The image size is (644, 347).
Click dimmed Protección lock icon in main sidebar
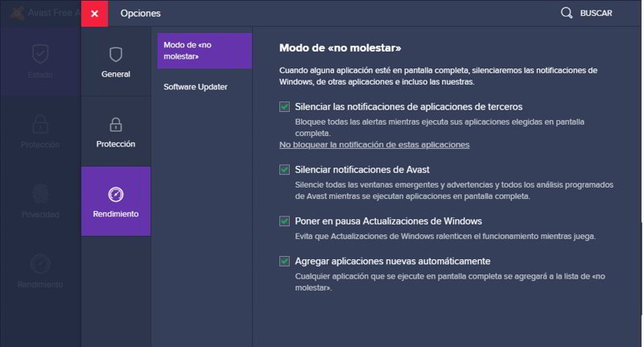[x=40, y=124]
